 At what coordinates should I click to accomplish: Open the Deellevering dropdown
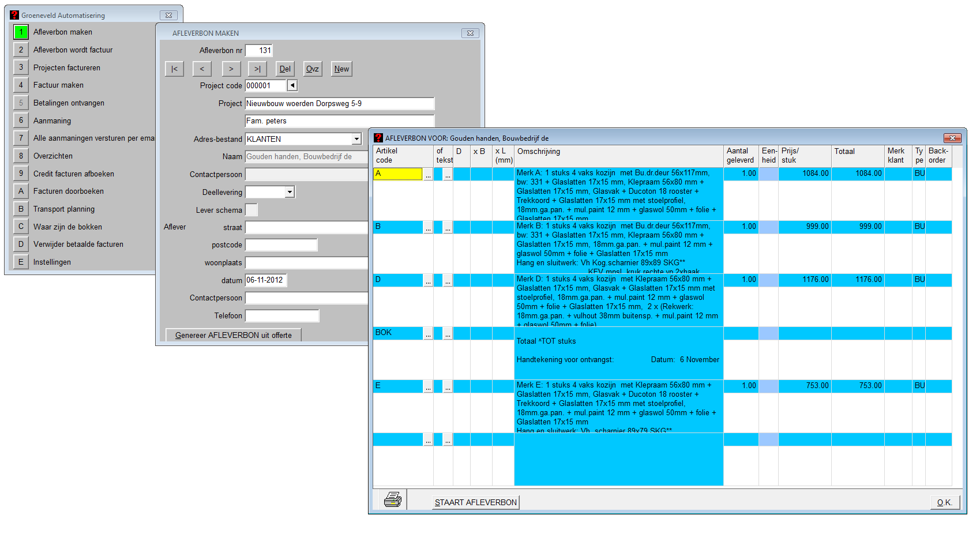tap(290, 192)
